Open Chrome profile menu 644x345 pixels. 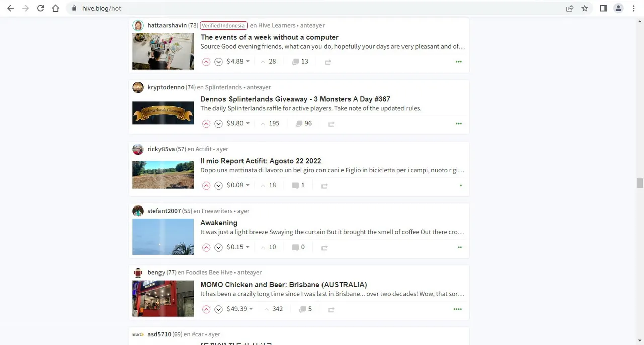(x=618, y=8)
